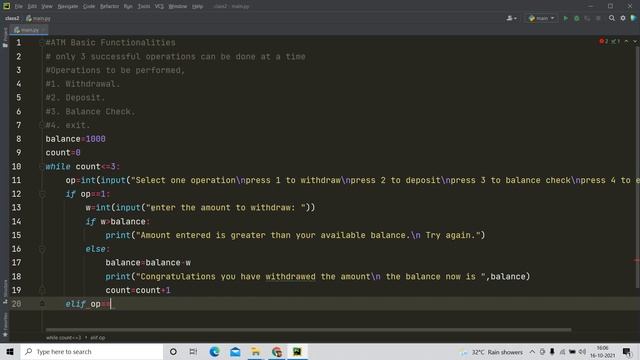
Task: Open the Code menu
Action: (x=89, y=7)
